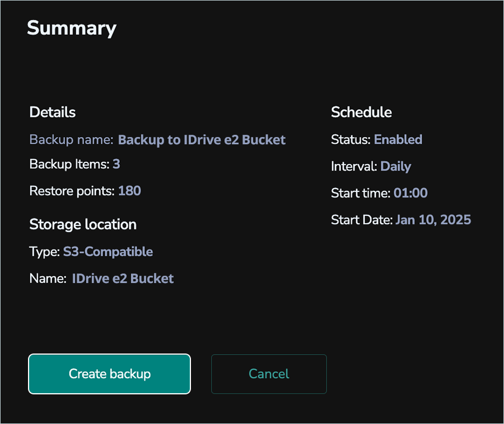Click the Jan 10, 2025 start date
This screenshot has width=504, height=424.
[433, 220]
